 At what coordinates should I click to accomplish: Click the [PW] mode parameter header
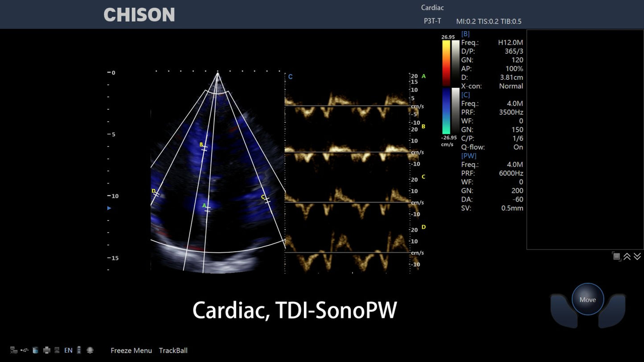pyautogui.click(x=469, y=156)
